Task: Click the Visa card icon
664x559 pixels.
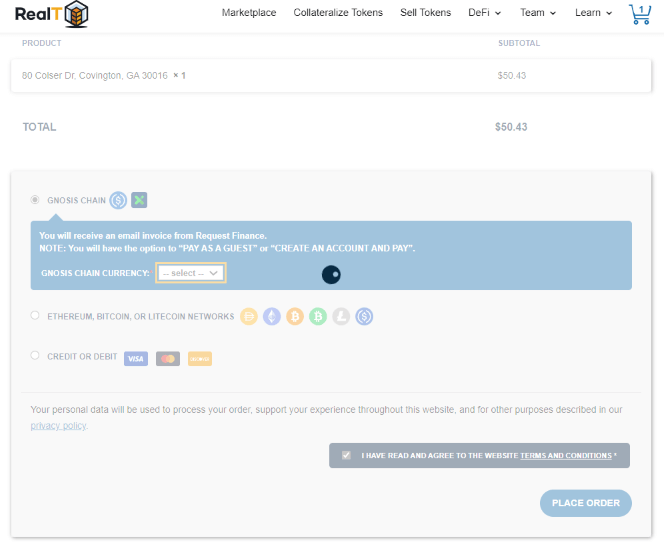Action: point(136,359)
